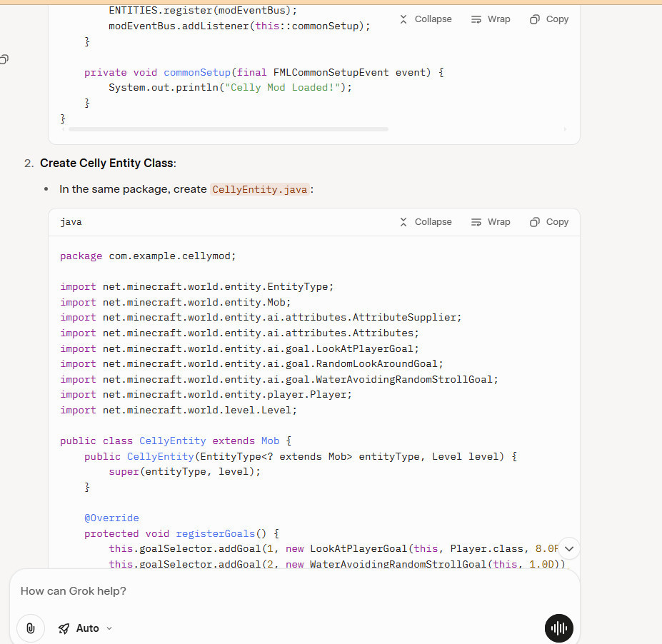The width and height of the screenshot is (662, 644).
Task: Click 'ENTITIES.register(modEventBus);' line
Action: pyautogui.click(x=203, y=10)
